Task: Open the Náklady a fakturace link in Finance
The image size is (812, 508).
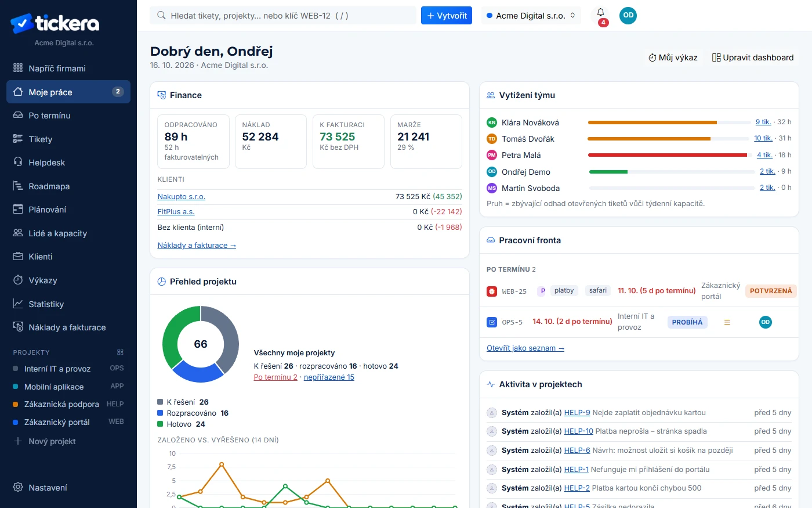Action: click(x=197, y=246)
